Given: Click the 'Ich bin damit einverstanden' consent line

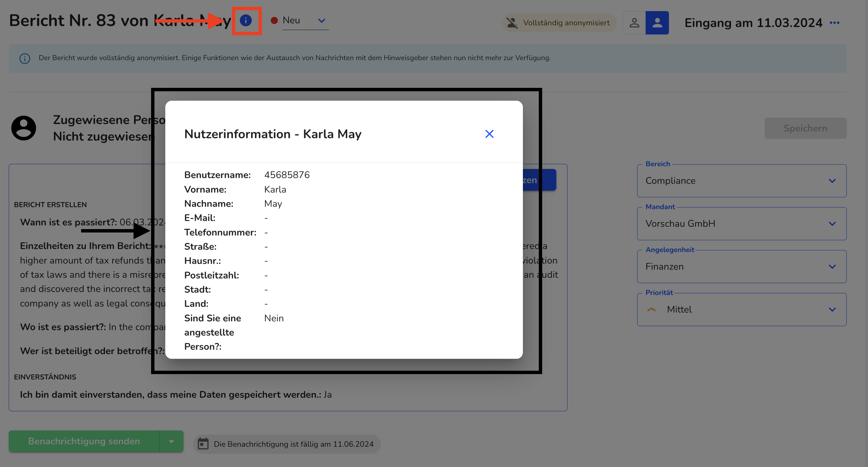Looking at the screenshot, I should 176,395.
